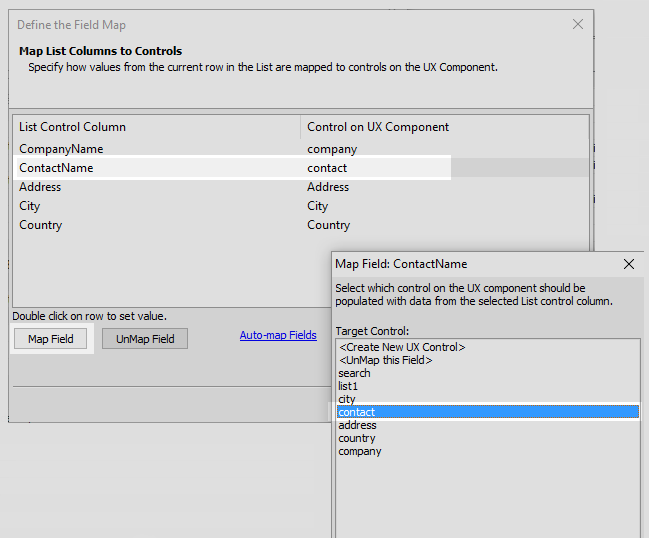The height and width of the screenshot is (538, 649).
Task: Open the Auto-map Fields link
Action: tap(278, 335)
